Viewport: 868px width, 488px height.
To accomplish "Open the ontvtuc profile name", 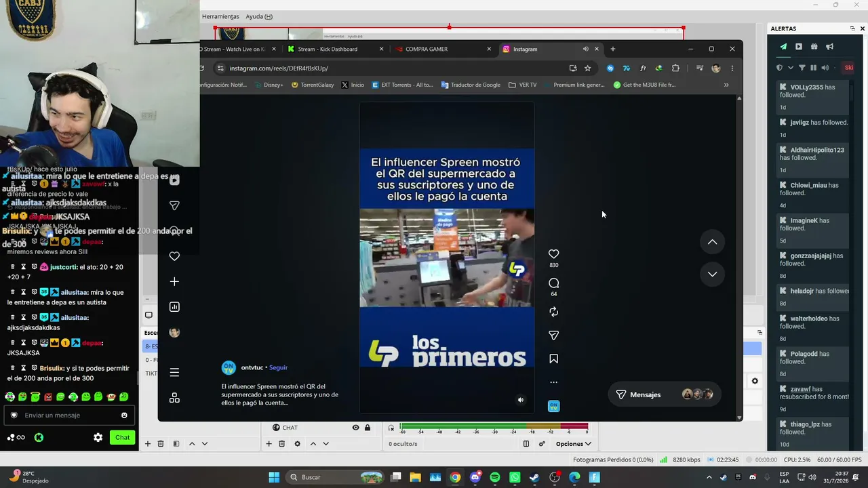I will click(x=252, y=367).
